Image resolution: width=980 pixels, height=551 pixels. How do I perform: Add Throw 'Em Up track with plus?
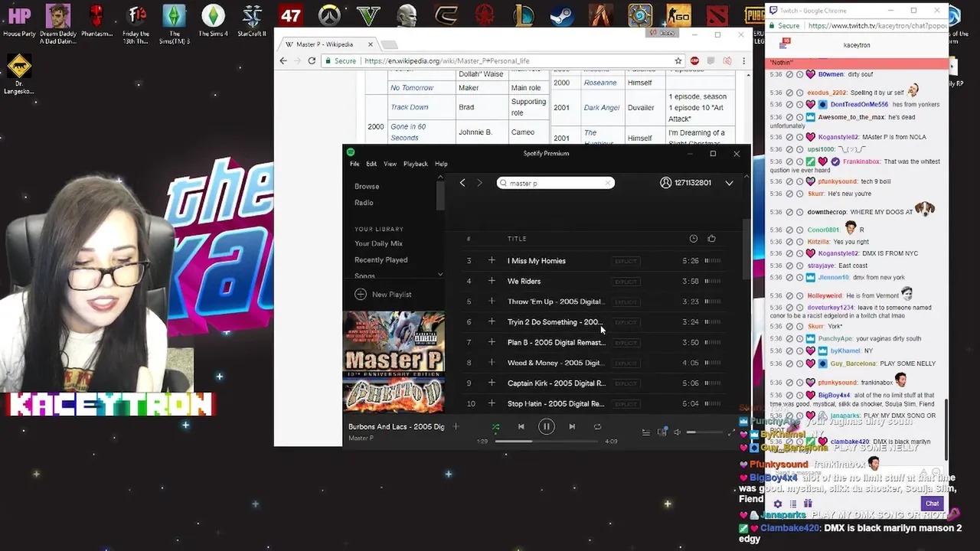coord(492,302)
